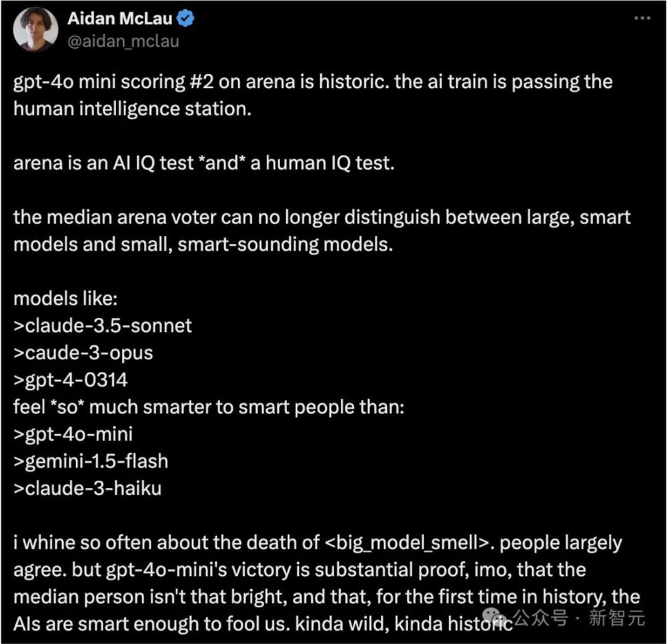Open the @aidan_mclau handle link
The width and height of the screenshot is (667, 644).
[x=123, y=41]
